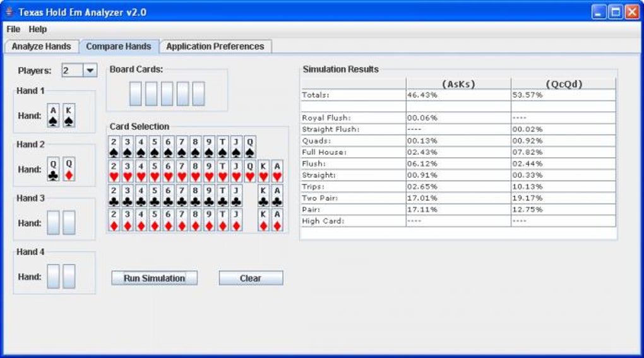Select the Compare Hands tab
Image resolution: width=644 pixels, height=358 pixels.
(x=118, y=46)
